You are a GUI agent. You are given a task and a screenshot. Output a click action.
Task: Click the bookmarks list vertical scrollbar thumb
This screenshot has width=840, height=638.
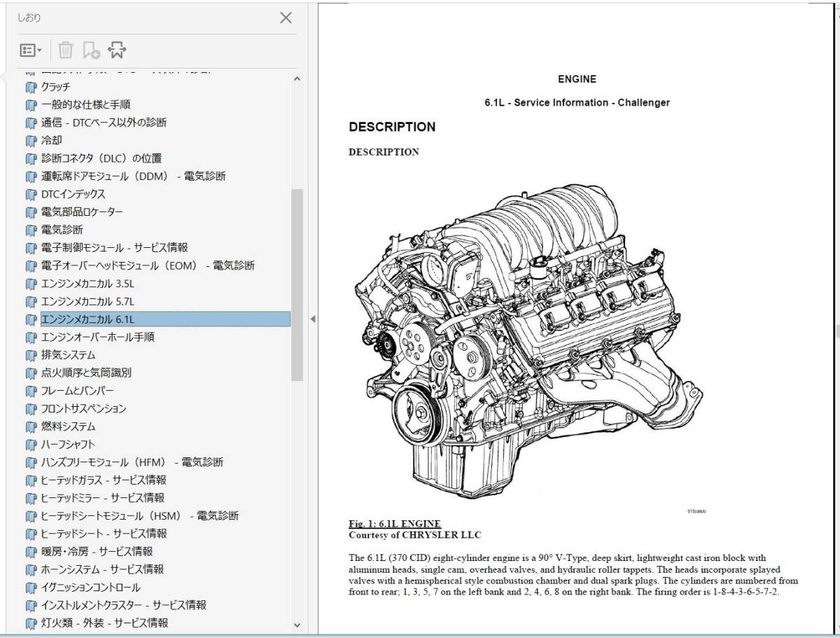tap(297, 285)
